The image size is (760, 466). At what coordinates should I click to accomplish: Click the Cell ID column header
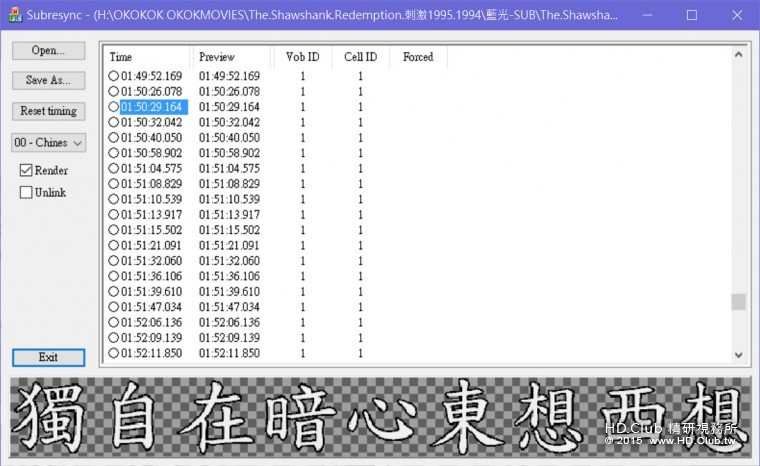361,57
